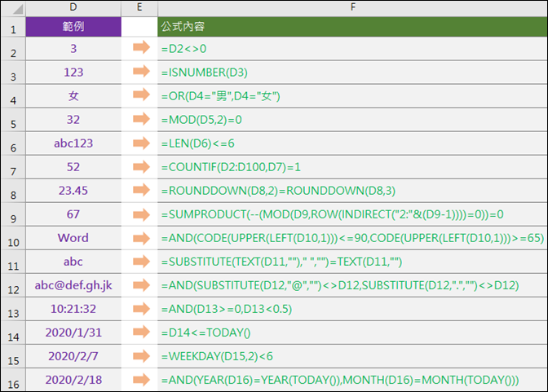Click the orange arrow next to 2020/2/18
The height and width of the screenshot is (392, 548).
tap(141, 380)
